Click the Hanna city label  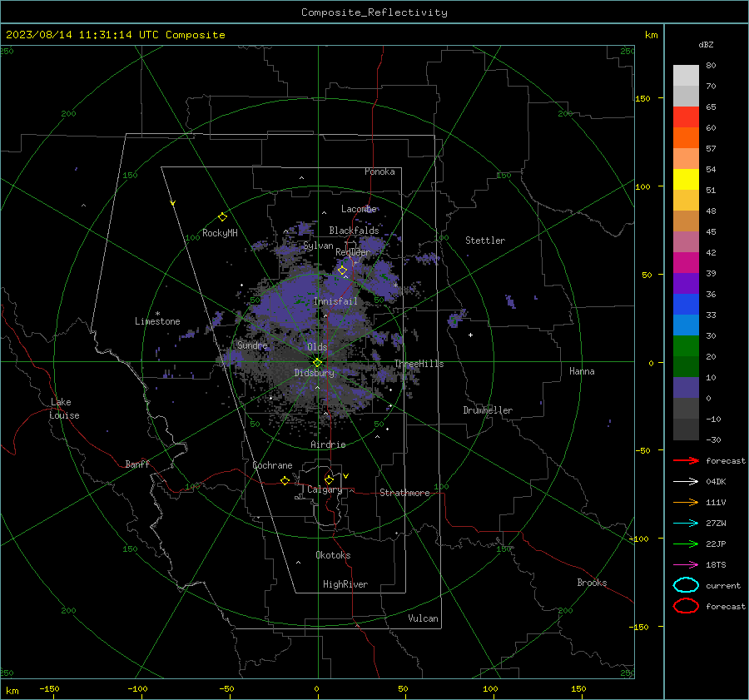pyautogui.click(x=582, y=371)
